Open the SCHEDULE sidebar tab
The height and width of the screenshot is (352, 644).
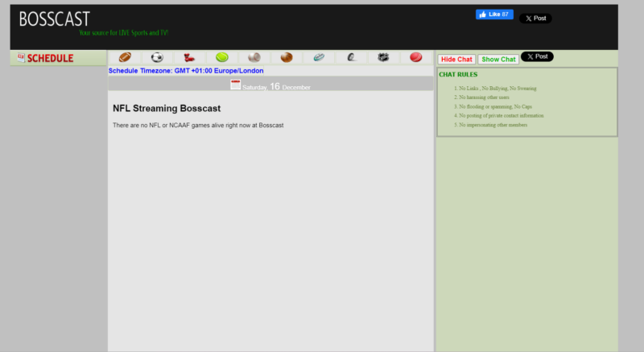pos(58,58)
